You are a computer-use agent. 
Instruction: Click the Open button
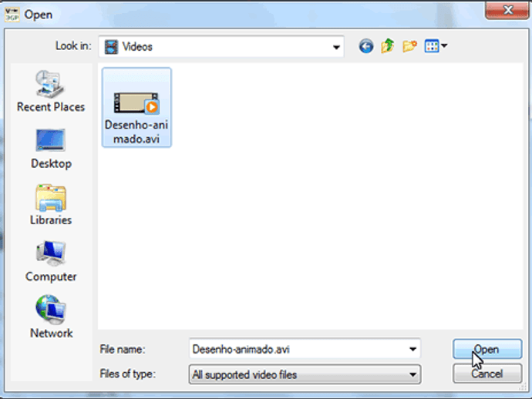(x=487, y=349)
